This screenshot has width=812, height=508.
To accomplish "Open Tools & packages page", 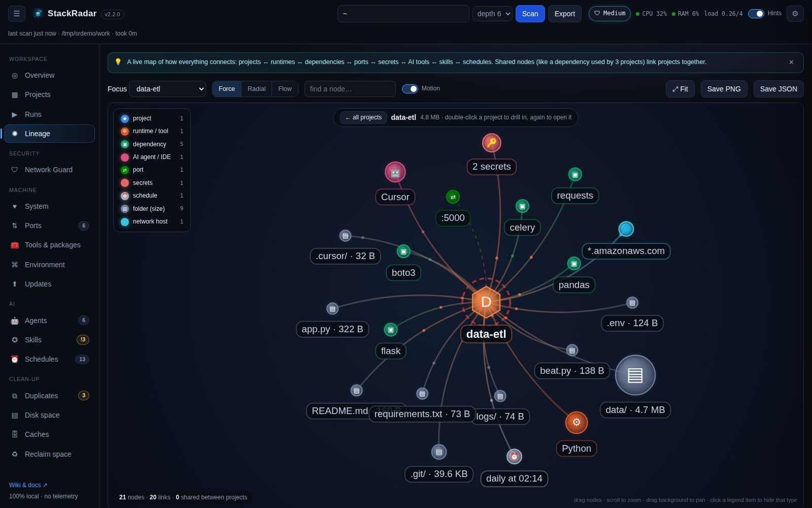I will click(x=49, y=245).
